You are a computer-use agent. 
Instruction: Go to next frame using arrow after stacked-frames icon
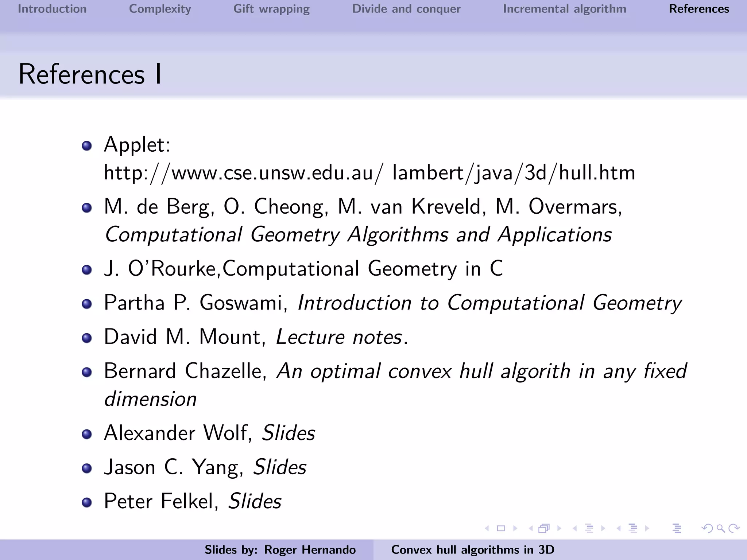[559, 528]
